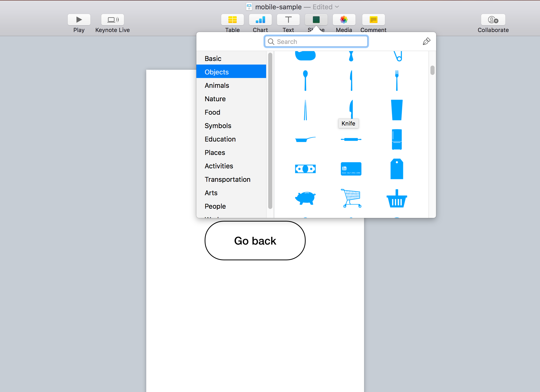Screen dimensions: 540x392
Task: Select the Food shape category
Action: pyautogui.click(x=231, y=112)
